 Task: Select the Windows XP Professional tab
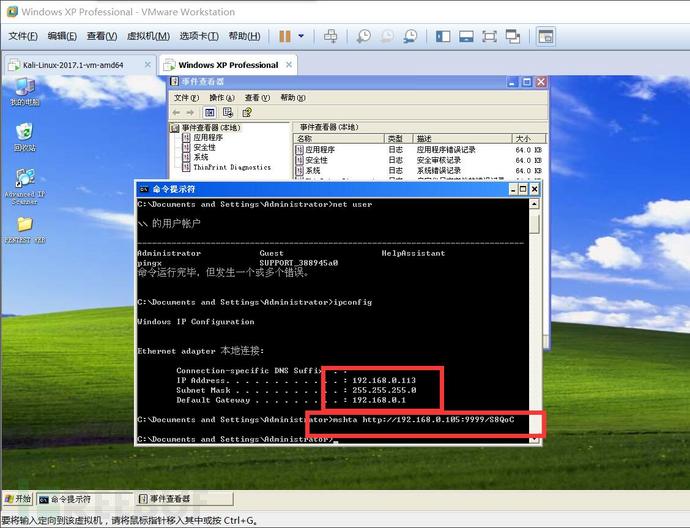click(x=228, y=65)
